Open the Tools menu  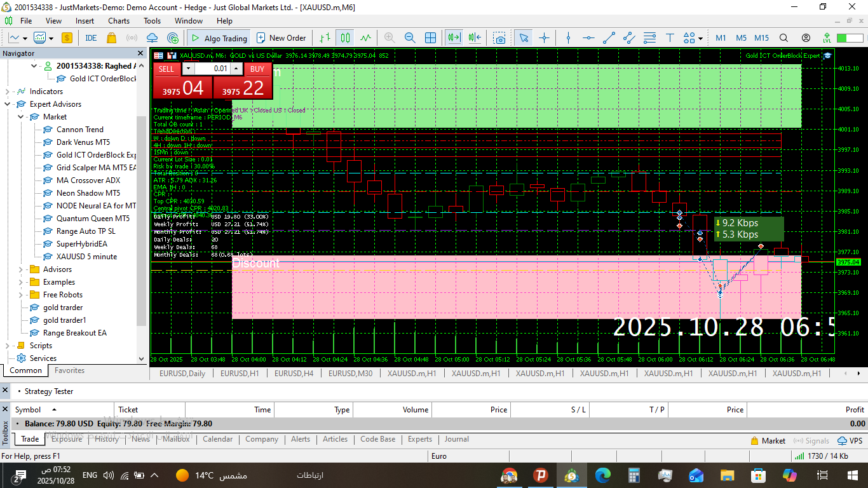tap(153, 21)
